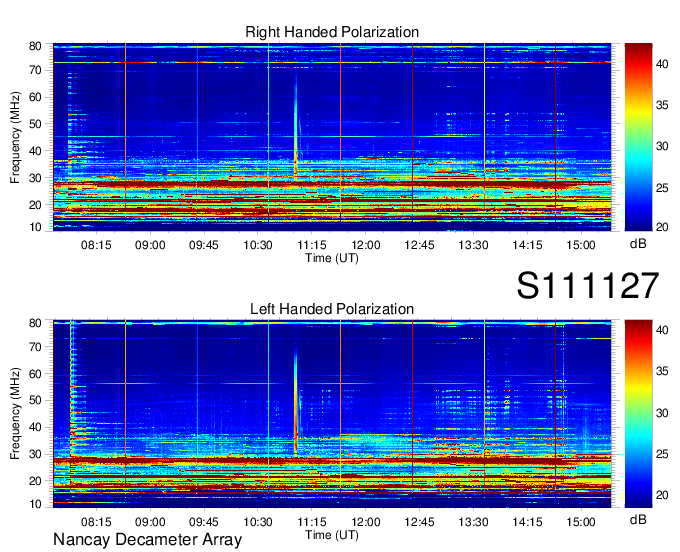Click the 20 label on Right Handed colorbar
The height and width of the screenshot is (552, 680).
tap(662, 227)
